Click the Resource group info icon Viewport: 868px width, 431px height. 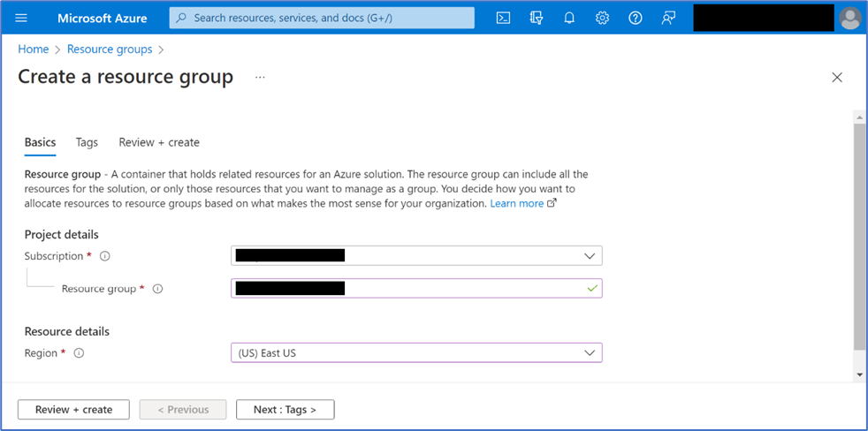click(157, 289)
